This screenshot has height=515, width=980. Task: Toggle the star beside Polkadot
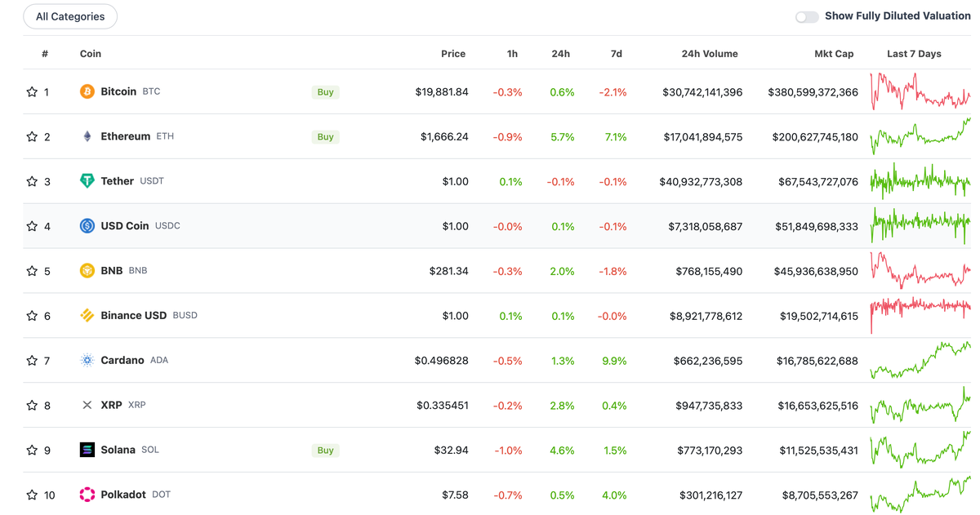click(32, 495)
